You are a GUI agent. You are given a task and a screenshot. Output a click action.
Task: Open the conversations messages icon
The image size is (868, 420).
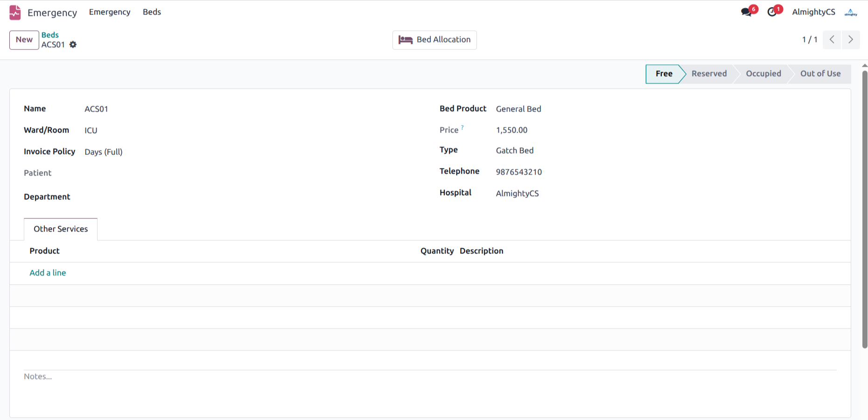(x=746, y=12)
